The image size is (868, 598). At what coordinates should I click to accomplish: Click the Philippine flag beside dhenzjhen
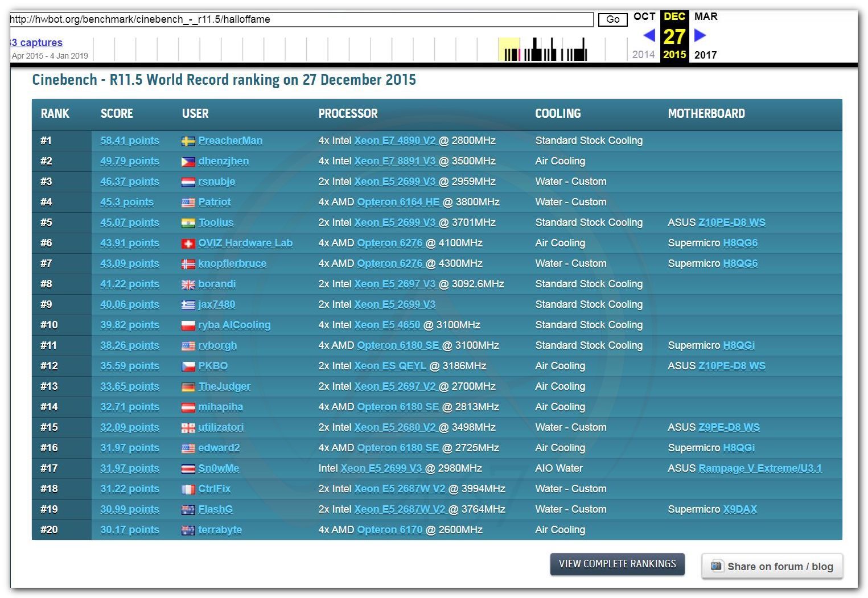188,162
